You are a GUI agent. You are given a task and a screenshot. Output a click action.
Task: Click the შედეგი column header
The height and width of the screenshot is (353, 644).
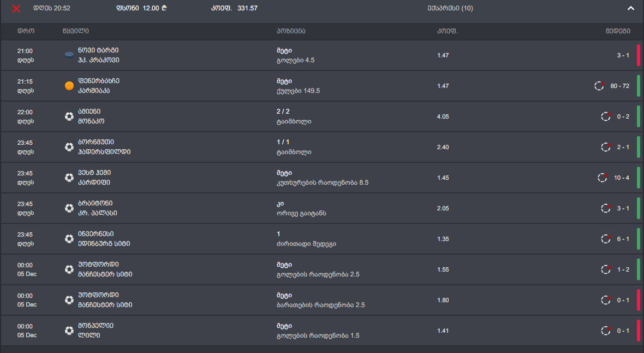point(618,31)
